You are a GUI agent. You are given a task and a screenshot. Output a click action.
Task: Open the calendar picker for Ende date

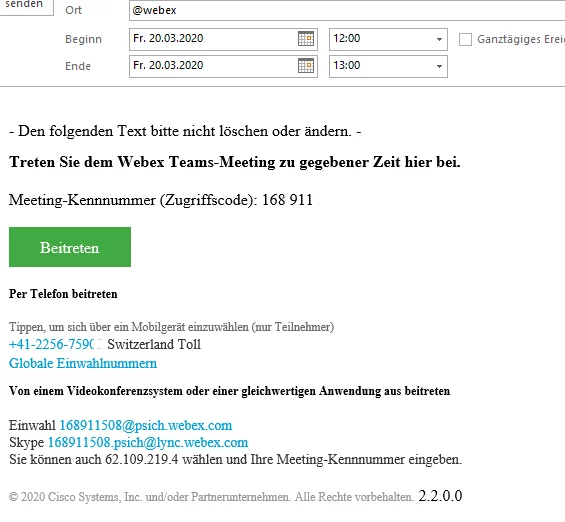tap(306, 66)
